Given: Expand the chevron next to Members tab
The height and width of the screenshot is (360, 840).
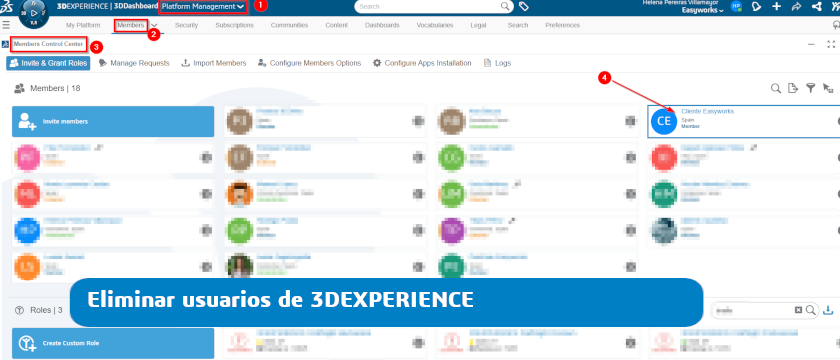Looking at the screenshot, I should [154, 25].
